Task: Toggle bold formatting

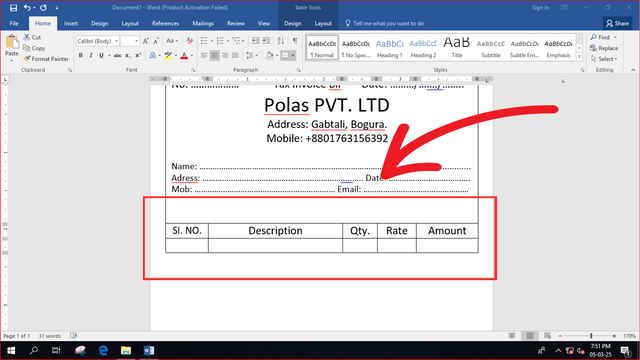Action: click(80, 56)
